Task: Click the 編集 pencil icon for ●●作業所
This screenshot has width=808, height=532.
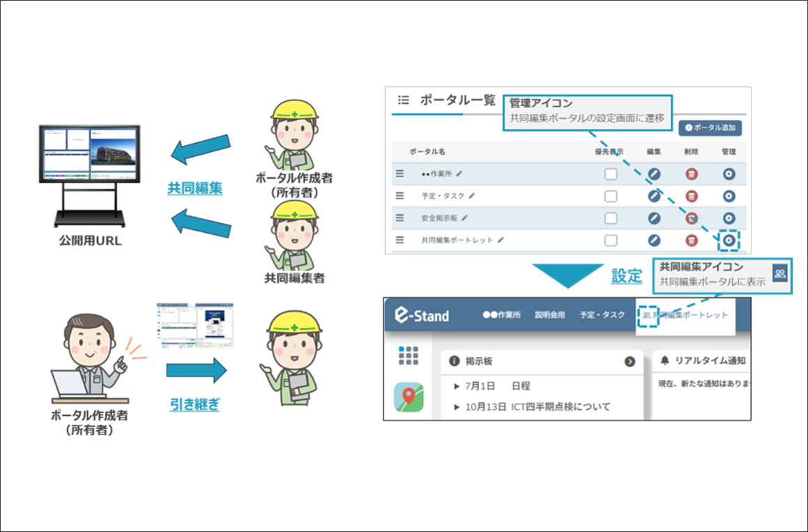Action: pyautogui.click(x=654, y=174)
